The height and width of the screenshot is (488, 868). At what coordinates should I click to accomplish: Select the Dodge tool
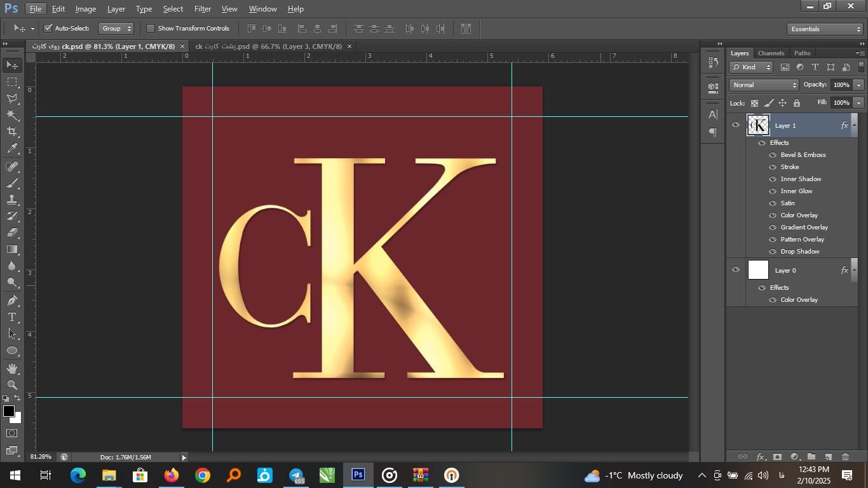point(12,282)
